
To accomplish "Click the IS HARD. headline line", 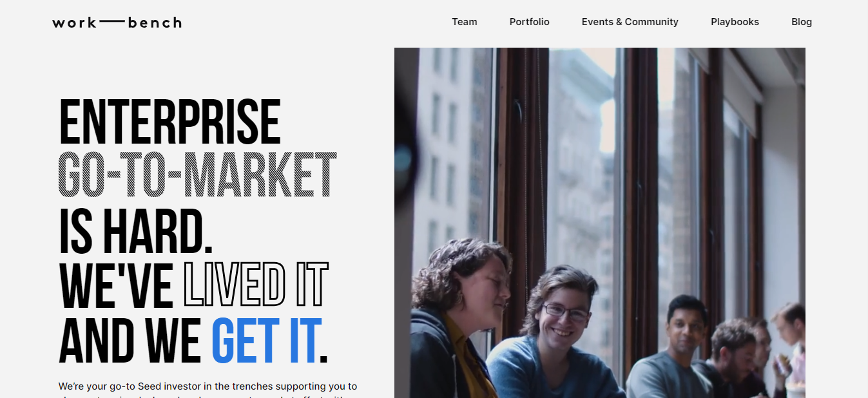I will [x=136, y=231].
